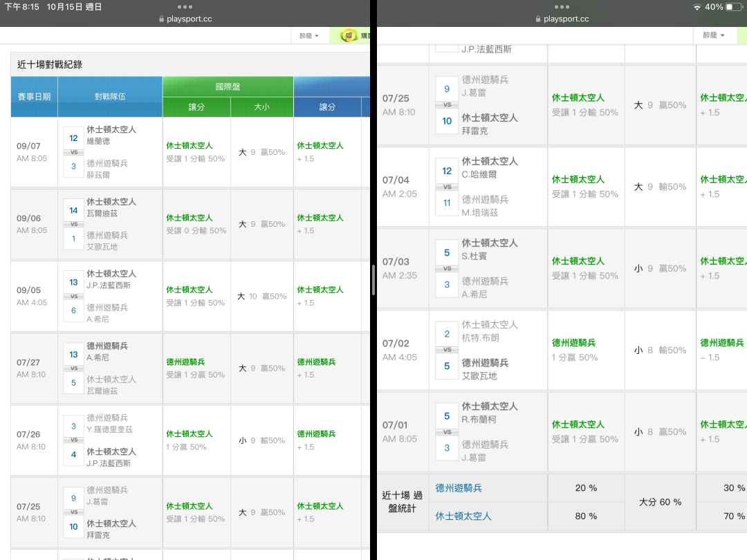Click score 14 in 09/06 row
Image resolution: width=747 pixels, height=560 pixels.
pos(73,210)
